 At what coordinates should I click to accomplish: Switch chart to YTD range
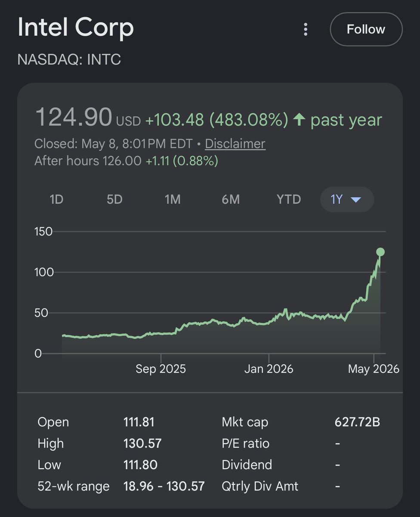(289, 199)
